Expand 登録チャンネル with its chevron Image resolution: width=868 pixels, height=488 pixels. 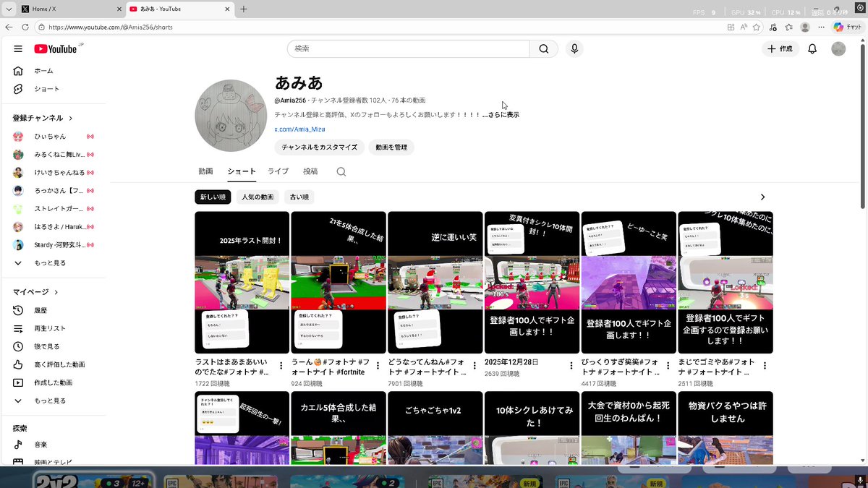(x=69, y=118)
